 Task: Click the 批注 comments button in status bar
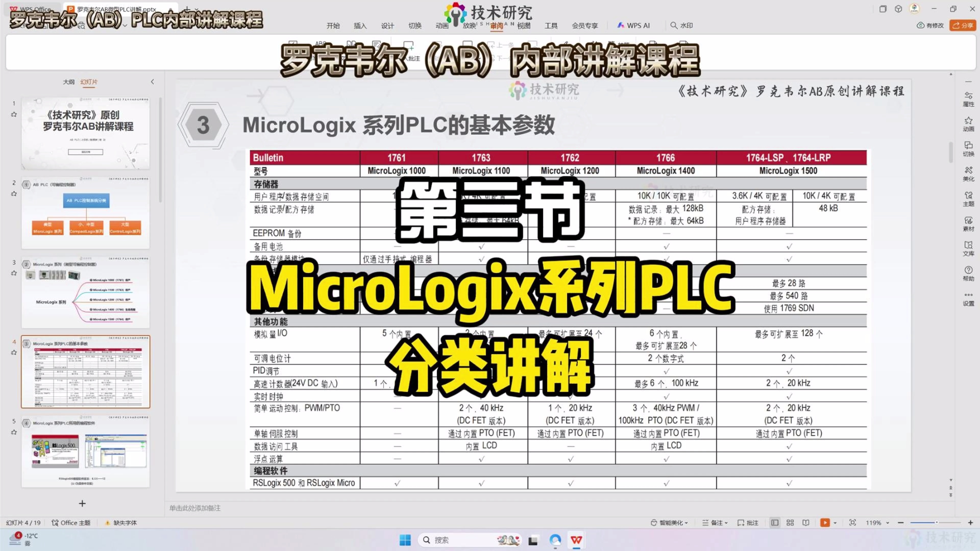coord(748,522)
